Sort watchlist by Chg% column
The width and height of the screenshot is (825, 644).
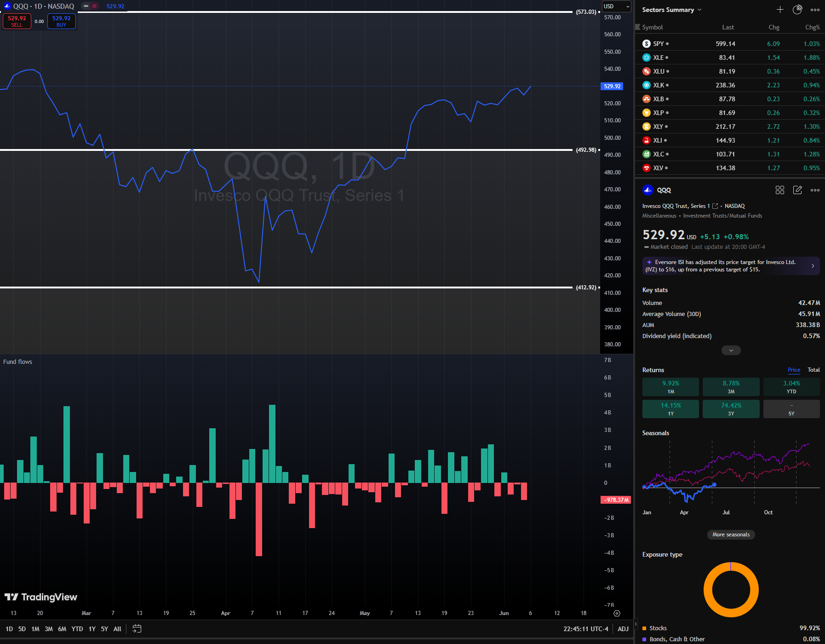813,27
